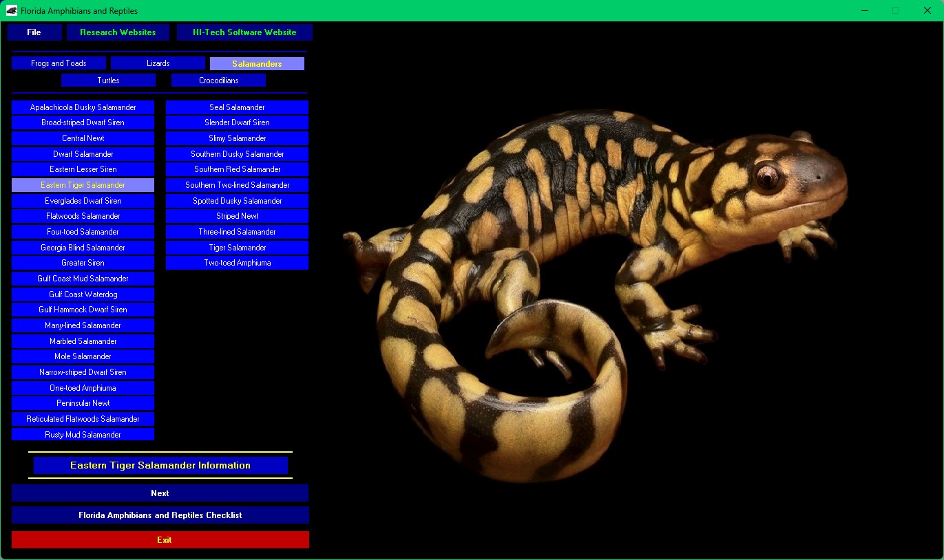Select the Two-toed Amphiuma entry
The height and width of the screenshot is (560, 944).
pyautogui.click(x=237, y=263)
